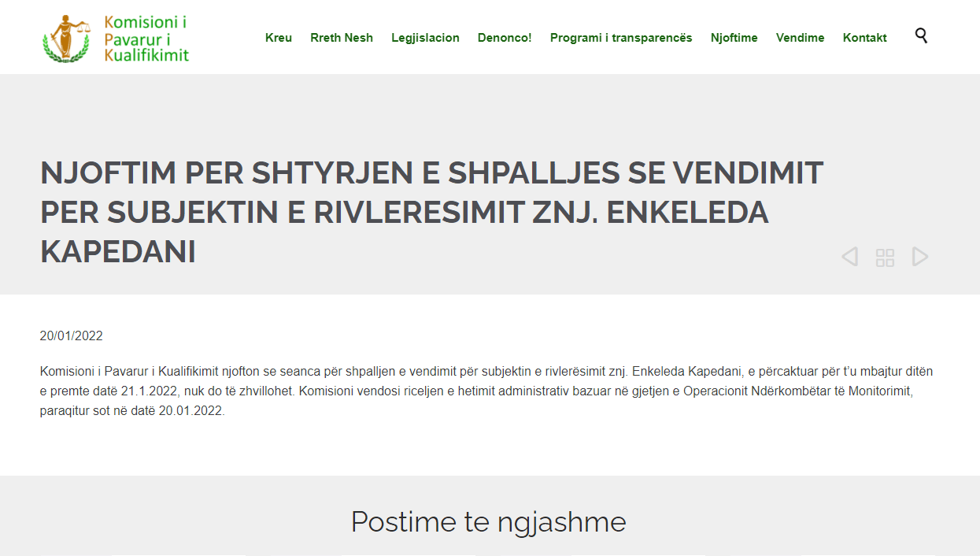Viewport: 980px width, 556px height.
Task: Go to previous post with left arrow
Action: coord(849,257)
